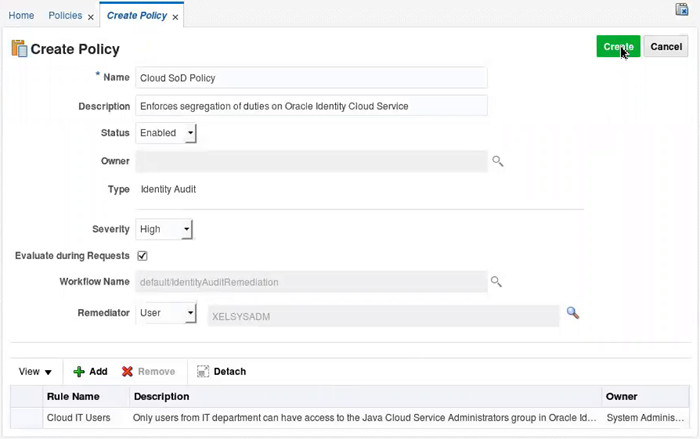Open the Remediator lookup search icon
Viewport: 700px width, 439px height.
573,313
